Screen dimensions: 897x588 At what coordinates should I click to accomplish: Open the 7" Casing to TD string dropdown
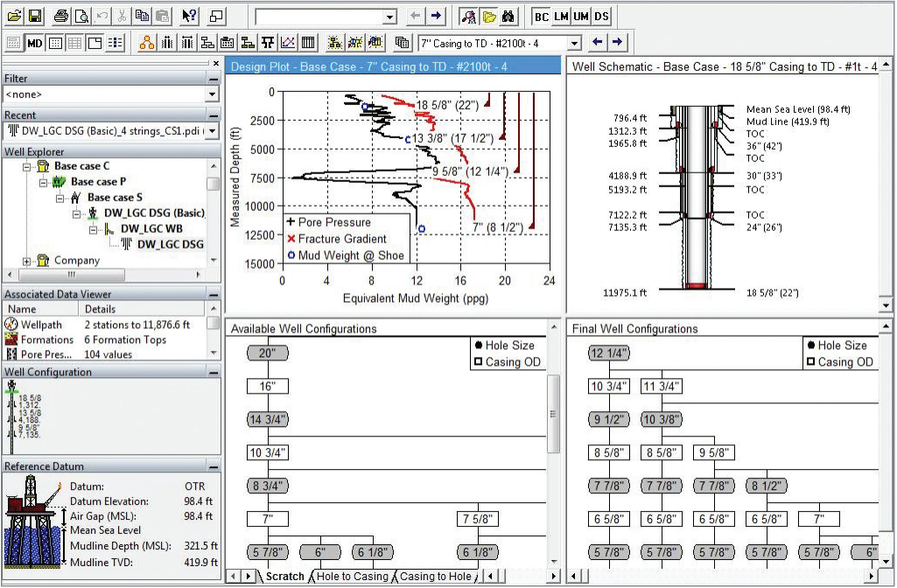coord(574,42)
